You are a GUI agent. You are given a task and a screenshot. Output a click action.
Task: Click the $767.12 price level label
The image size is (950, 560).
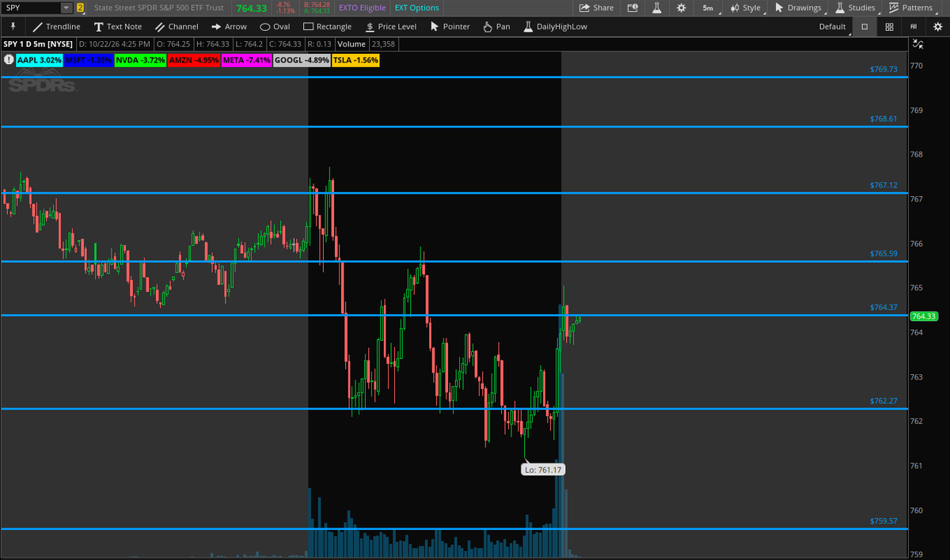tap(883, 185)
